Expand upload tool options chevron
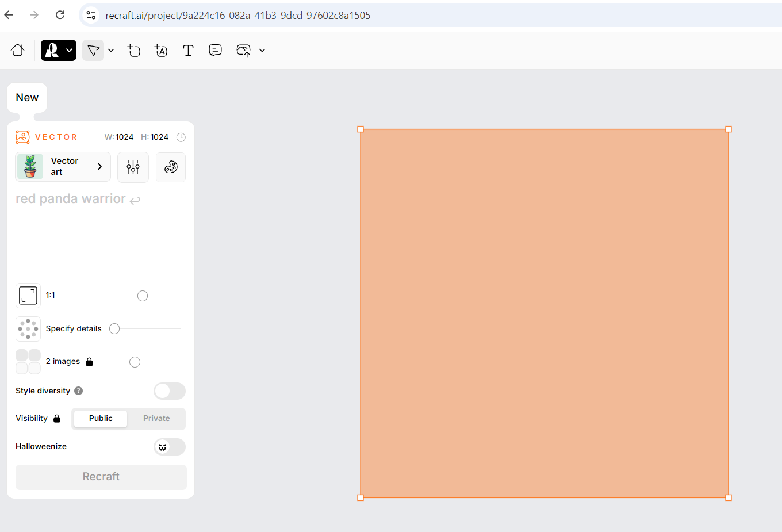782x532 pixels. pos(262,51)
